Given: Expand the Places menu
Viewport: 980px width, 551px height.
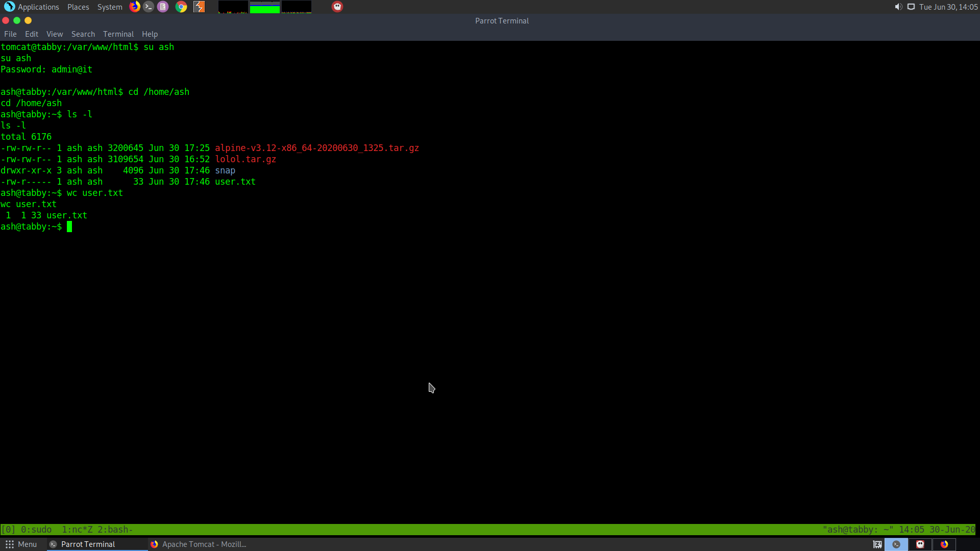Looking at the screenshot, I should click(x=78, y=7).
